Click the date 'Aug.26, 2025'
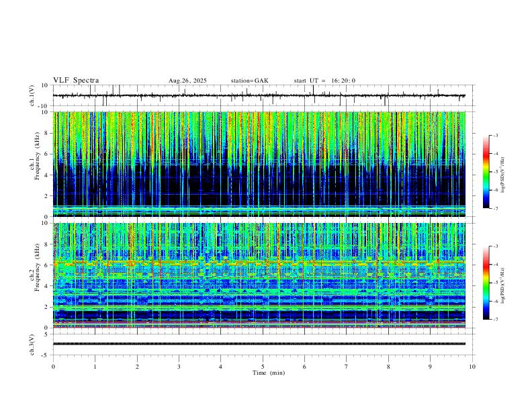This screenshot has height=411, width=532. click(187, 81)
